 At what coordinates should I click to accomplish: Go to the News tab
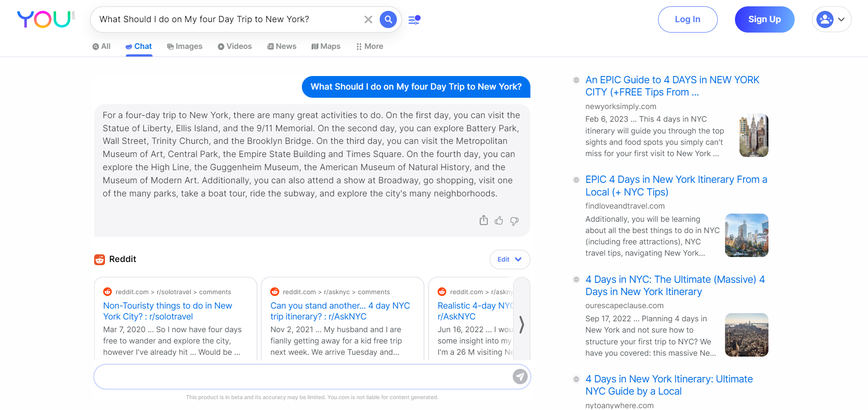[x=281, y=46]
